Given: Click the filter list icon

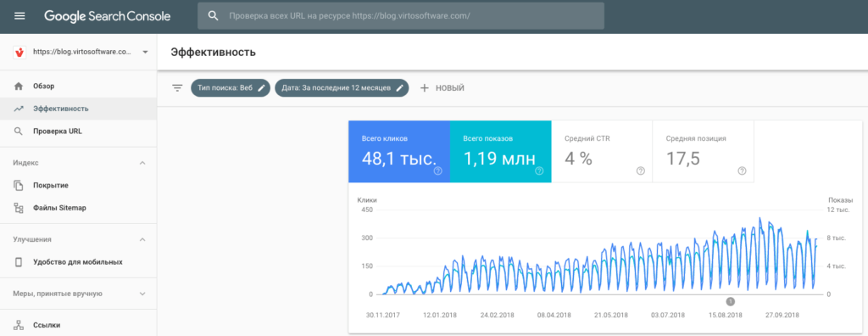Looking at the screenshot, I should click(x=177, y=87).
